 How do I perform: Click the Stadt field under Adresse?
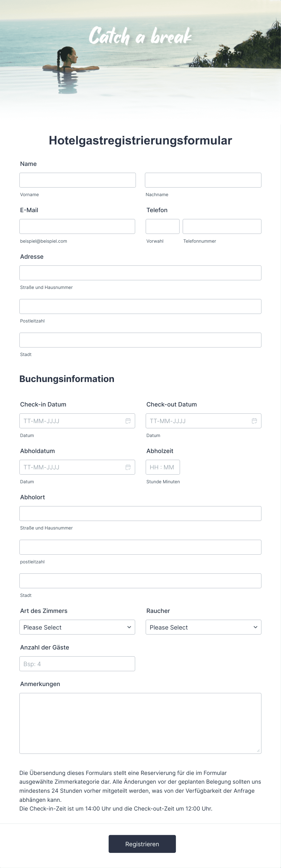(140, 340)
